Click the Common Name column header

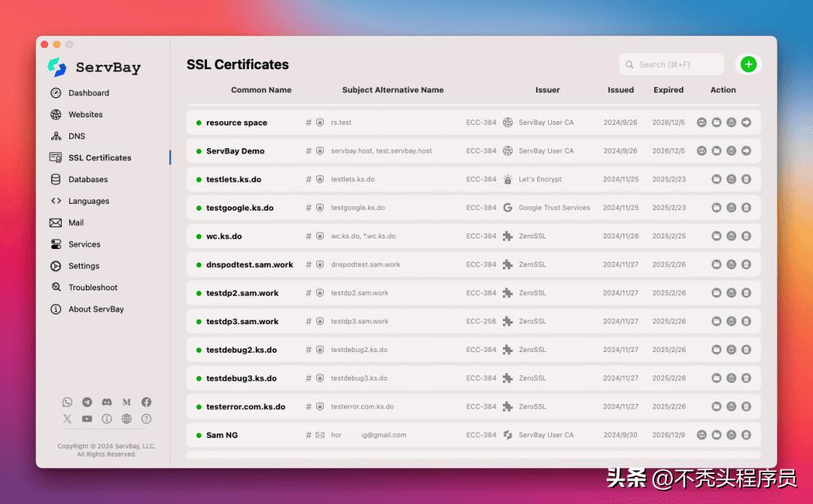tap(261, 90)
